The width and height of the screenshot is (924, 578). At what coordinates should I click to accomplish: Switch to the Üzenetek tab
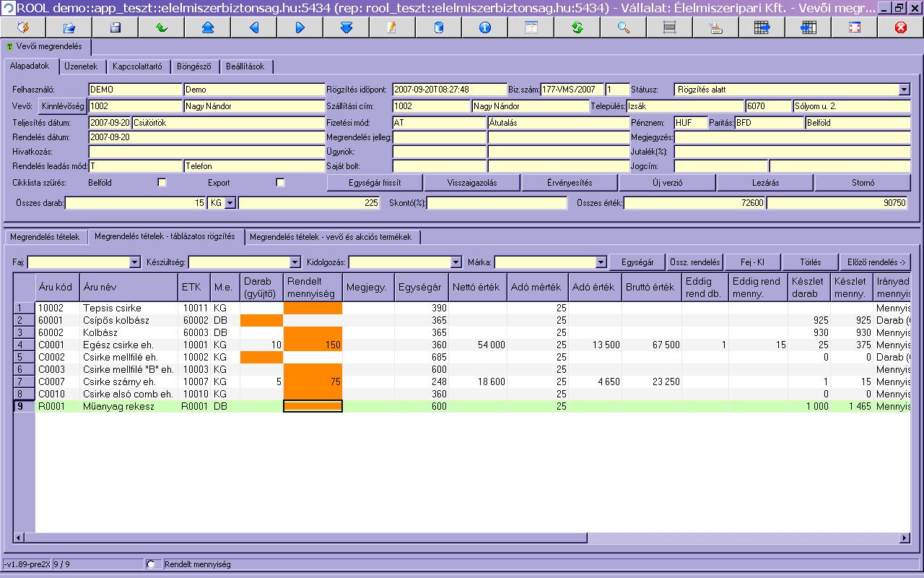coord(81,66)
